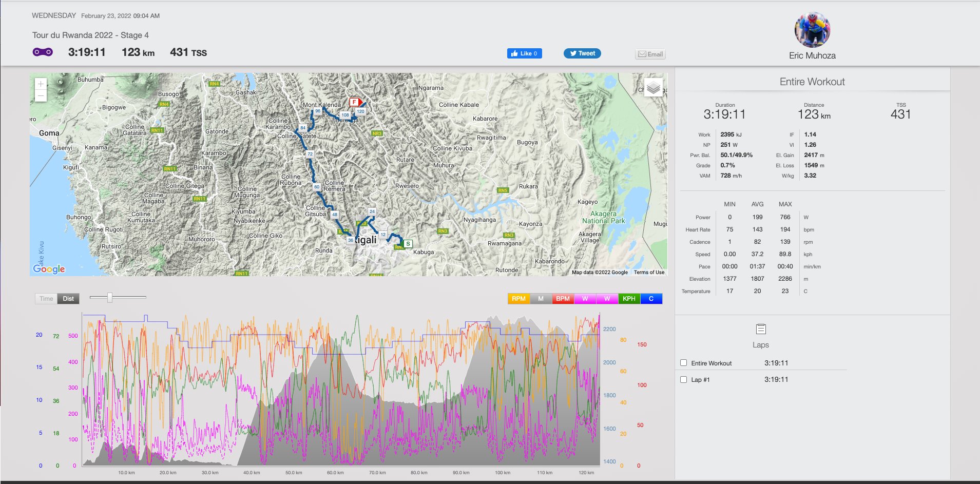Click the Goma label on the map
The width and height of the screenshot is (980, 484).
point(49,133)
